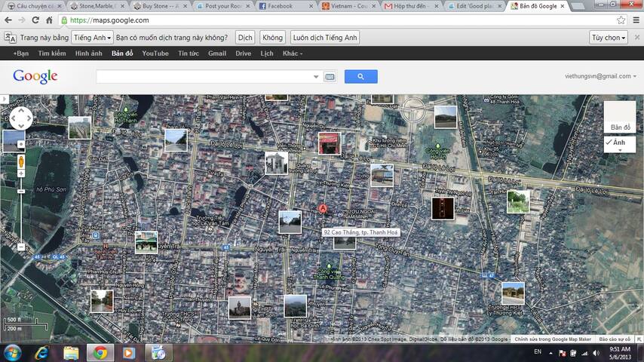This screenshot has width=644, height=362.
Task: Open Lịch in Google bar
Action: coord(267,54)
